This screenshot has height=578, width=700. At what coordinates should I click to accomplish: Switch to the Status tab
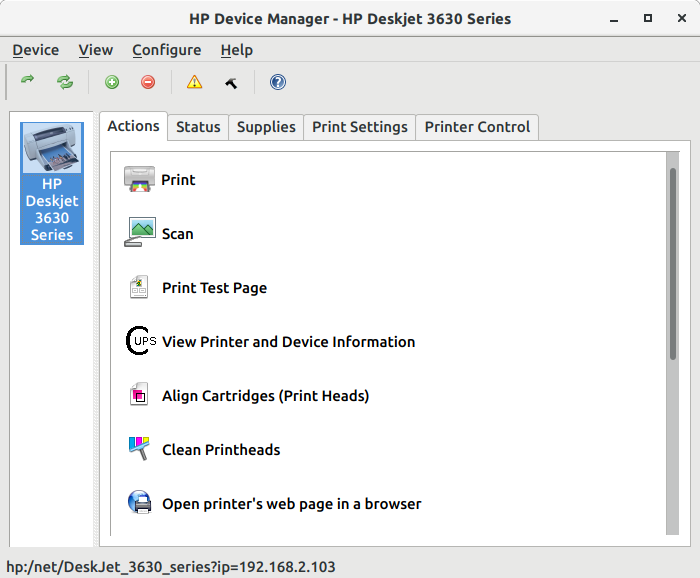(198, 127)
